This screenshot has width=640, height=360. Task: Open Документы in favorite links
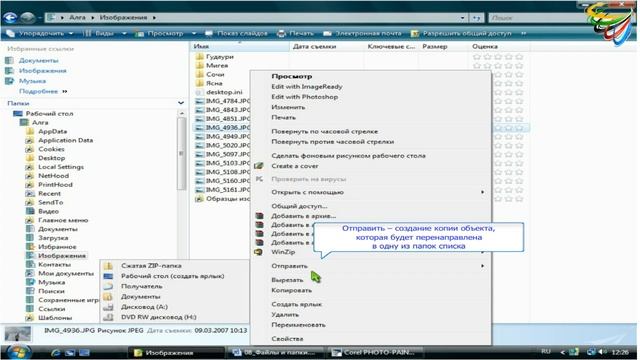tap(38, 60)
